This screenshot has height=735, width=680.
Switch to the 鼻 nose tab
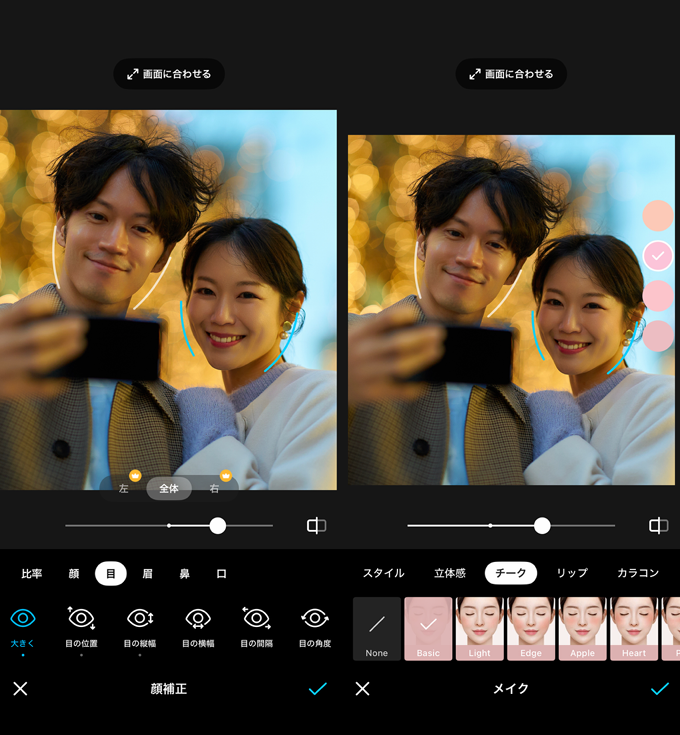[x=184, y=574]
